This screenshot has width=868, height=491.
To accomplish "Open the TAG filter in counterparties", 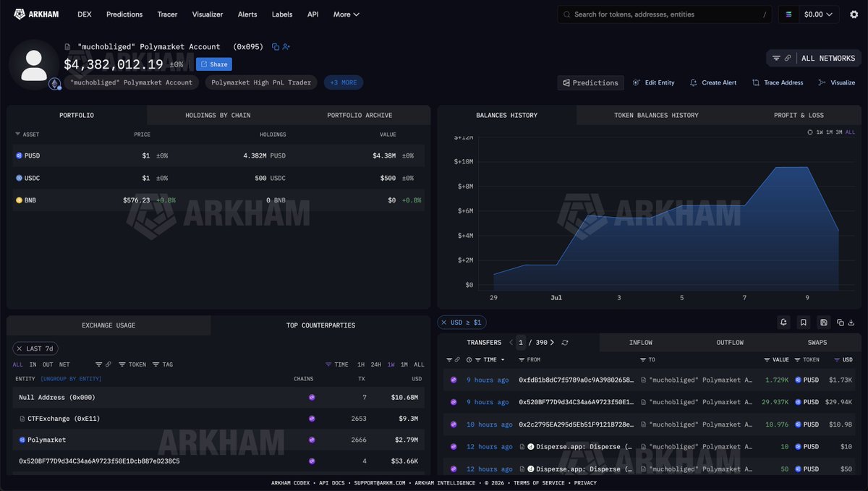I will click(163, 364).
